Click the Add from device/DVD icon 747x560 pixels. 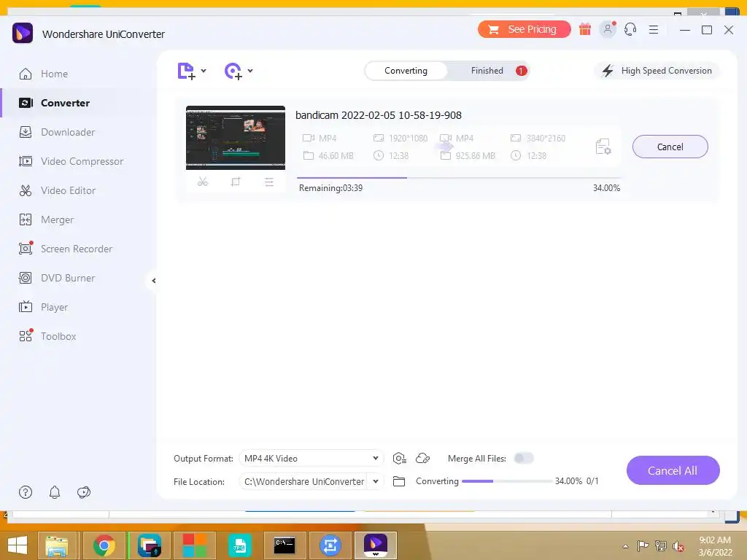[x=233, y=71]
